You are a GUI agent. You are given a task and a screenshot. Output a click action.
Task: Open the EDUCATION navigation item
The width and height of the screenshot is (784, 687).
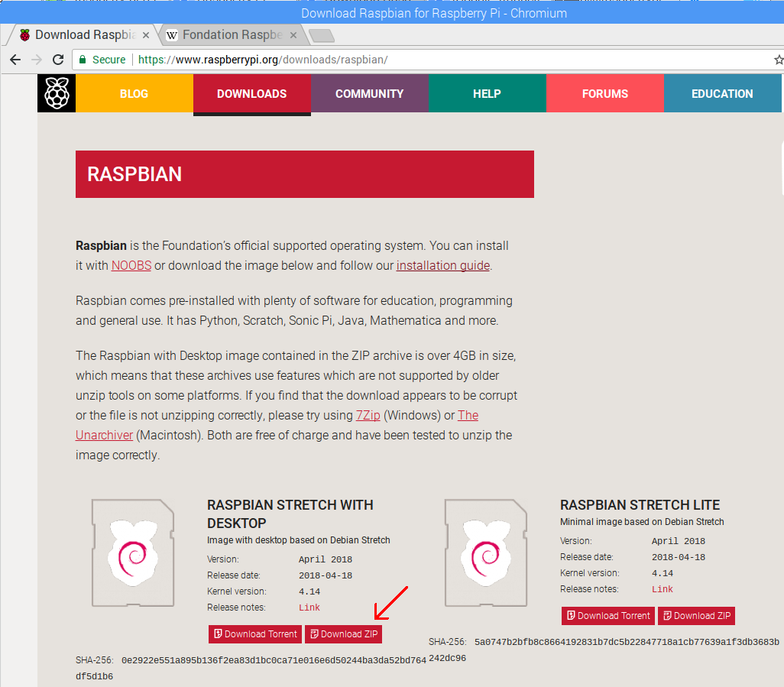coord(722,93)
